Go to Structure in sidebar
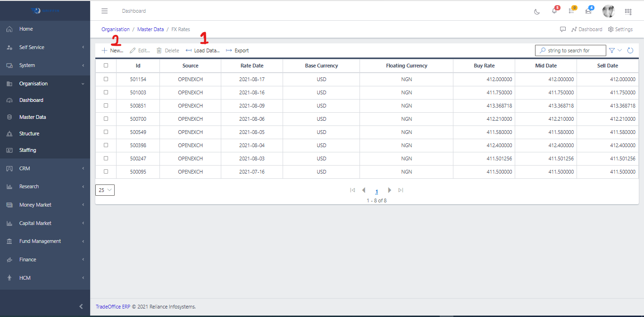This screenshot has width=644, height=317. click(29, 133)
